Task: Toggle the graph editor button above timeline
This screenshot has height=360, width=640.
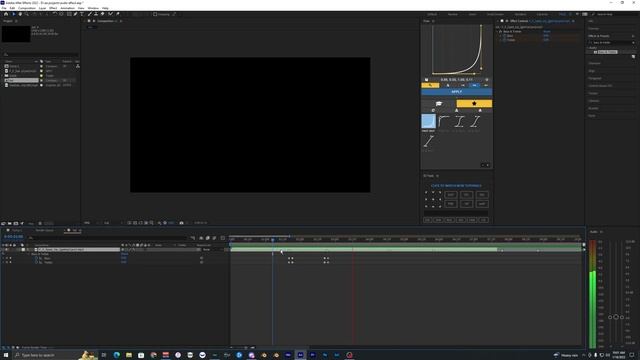Action: click(x=223, y=238)
